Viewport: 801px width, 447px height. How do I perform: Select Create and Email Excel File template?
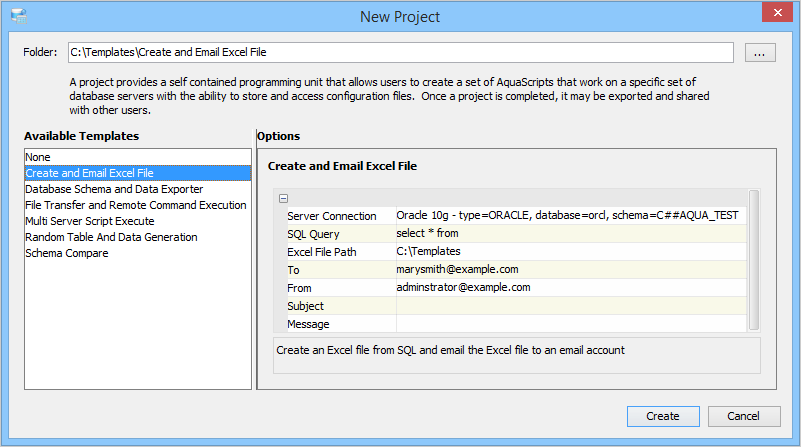pos(89,173)
